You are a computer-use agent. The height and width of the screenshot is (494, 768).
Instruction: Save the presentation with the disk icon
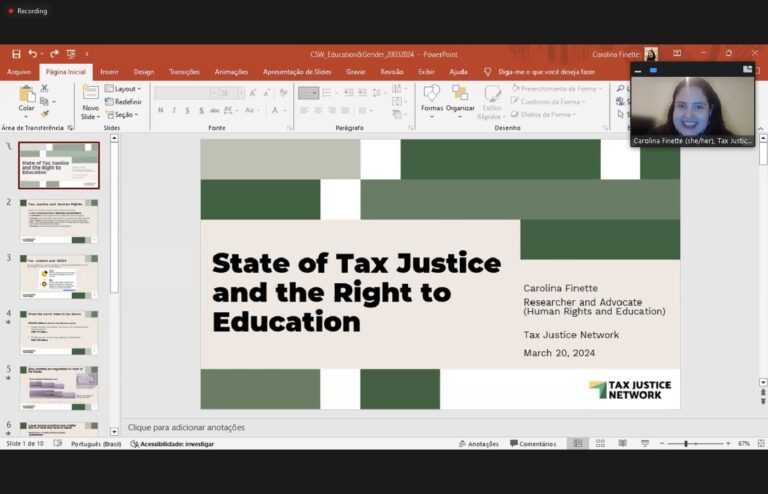(x=16, y=54)
